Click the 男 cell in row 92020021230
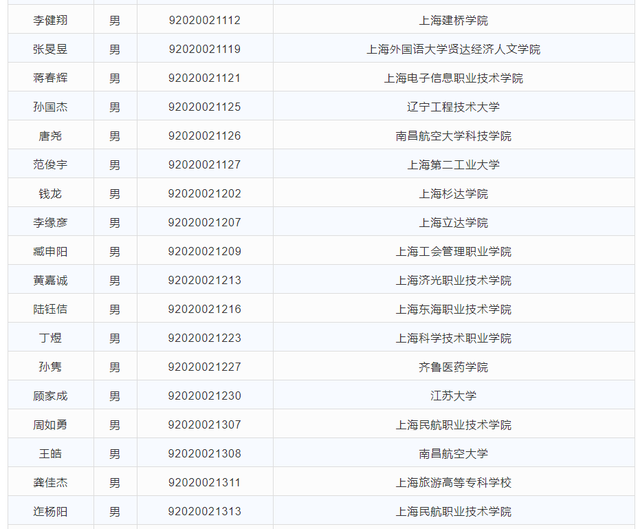The height and width of the screenshot is (529, 640). [x=115, y=396]
